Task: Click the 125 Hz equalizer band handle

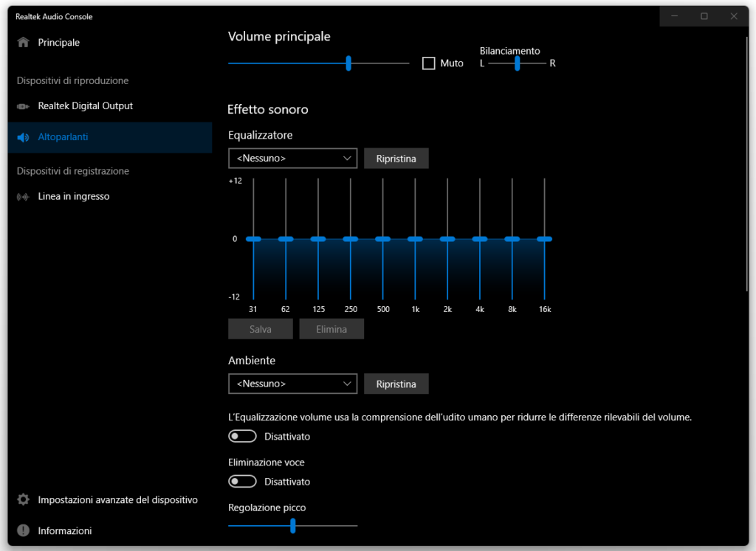Action: tap(318, 239)
